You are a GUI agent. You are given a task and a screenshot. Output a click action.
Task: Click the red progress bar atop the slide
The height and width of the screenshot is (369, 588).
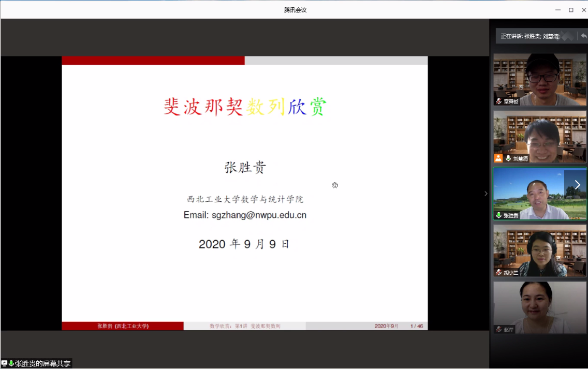(x=153, y=61)
